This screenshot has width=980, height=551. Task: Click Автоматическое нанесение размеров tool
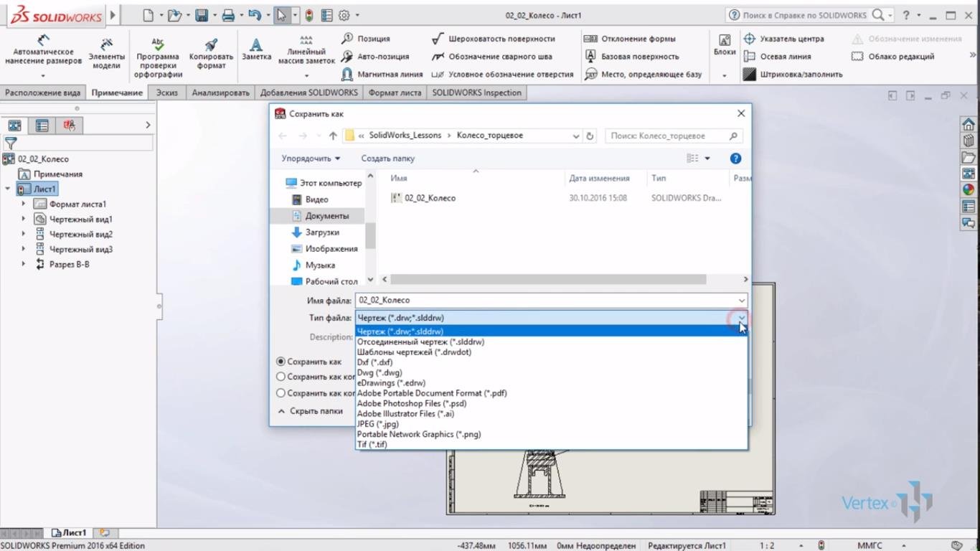[x=43, y=56]
